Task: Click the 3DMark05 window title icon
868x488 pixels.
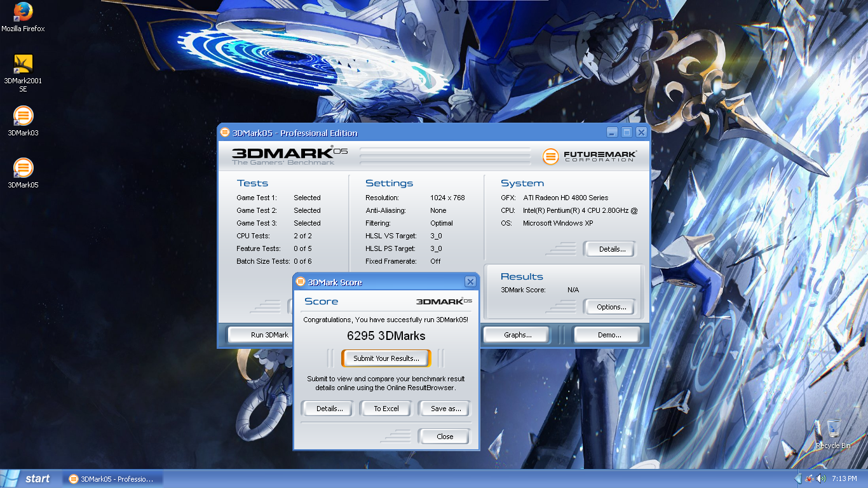Action: (224, 132)
